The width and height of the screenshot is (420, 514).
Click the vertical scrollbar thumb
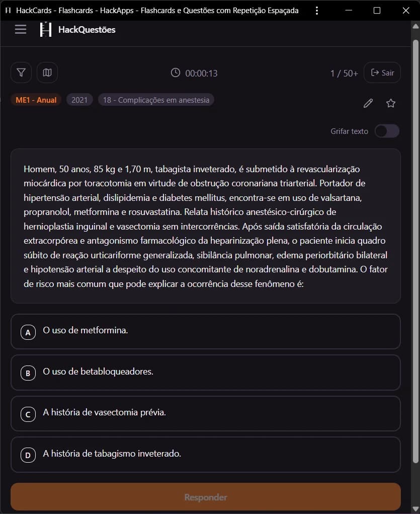coord(416,251)
